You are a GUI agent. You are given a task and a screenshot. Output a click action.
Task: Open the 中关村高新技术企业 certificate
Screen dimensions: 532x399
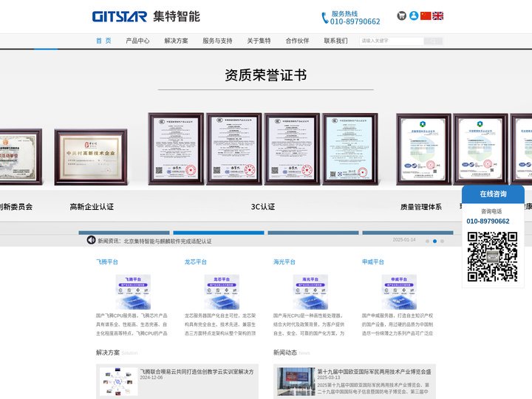(x=91, y=157)
